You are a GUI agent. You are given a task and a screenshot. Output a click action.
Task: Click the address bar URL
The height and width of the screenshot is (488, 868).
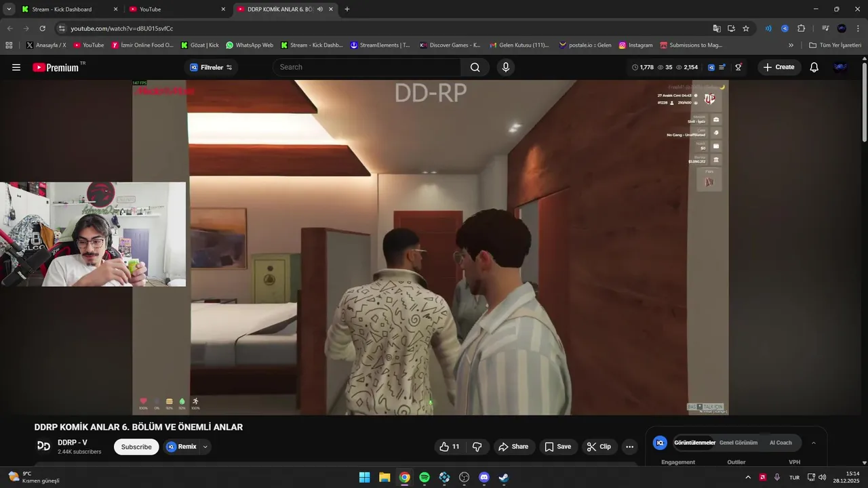click(122, 28)
